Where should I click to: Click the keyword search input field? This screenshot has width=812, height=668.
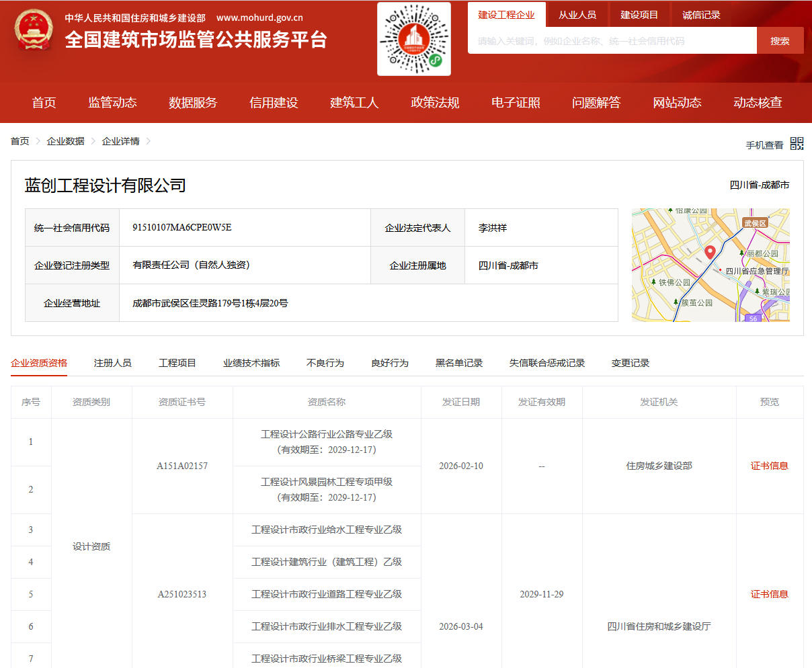pos(612,41)
